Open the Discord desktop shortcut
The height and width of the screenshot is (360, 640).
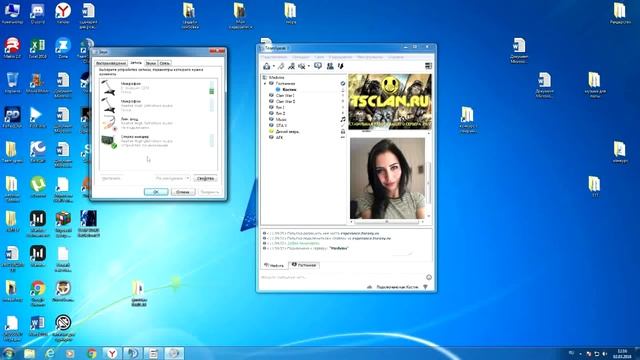[38, 13]
